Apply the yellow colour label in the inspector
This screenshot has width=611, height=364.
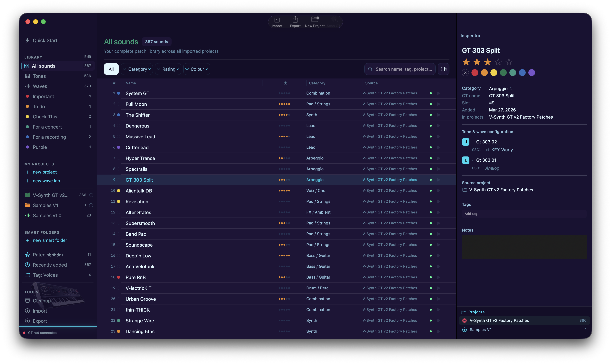(x=494, y=73)
